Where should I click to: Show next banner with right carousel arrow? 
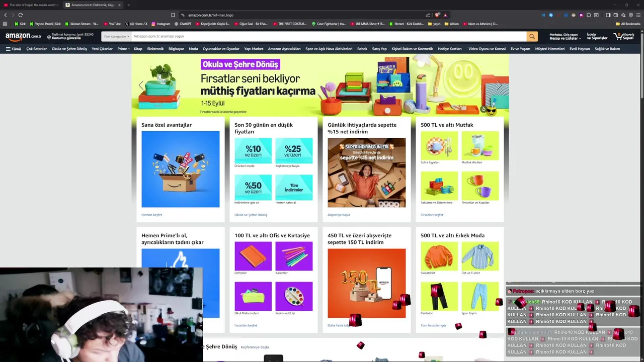[499, 85]
